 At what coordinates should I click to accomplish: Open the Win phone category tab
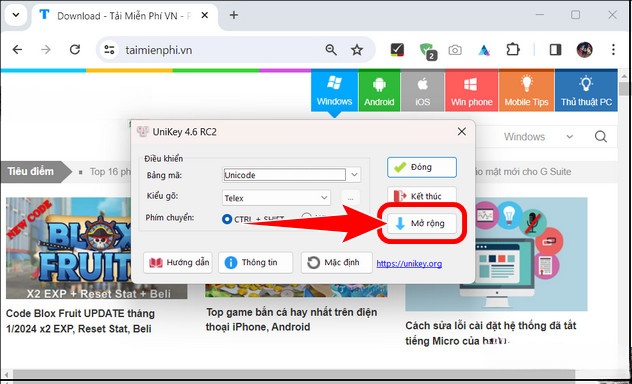(x=472, y=90)
